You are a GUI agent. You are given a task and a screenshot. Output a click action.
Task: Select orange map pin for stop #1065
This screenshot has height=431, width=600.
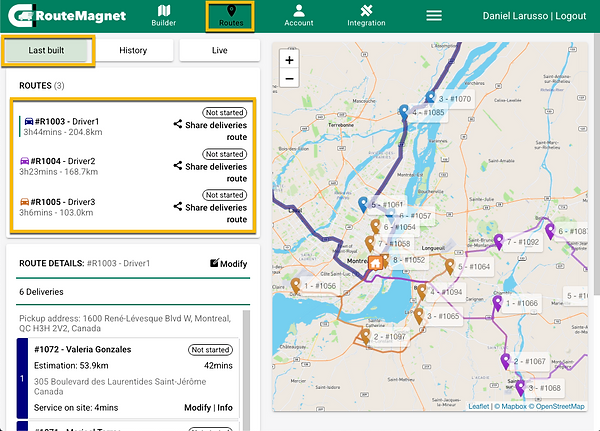419,316
